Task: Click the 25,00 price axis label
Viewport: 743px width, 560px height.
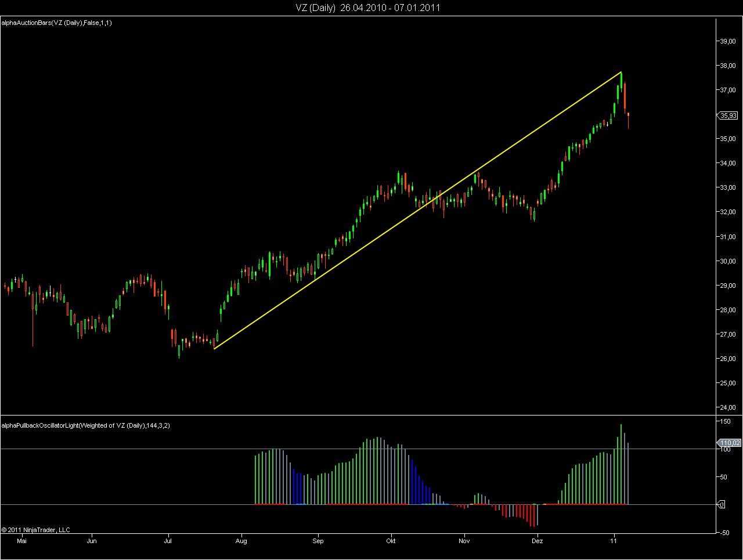Action: pyautogui.click(x=728, y=383)
